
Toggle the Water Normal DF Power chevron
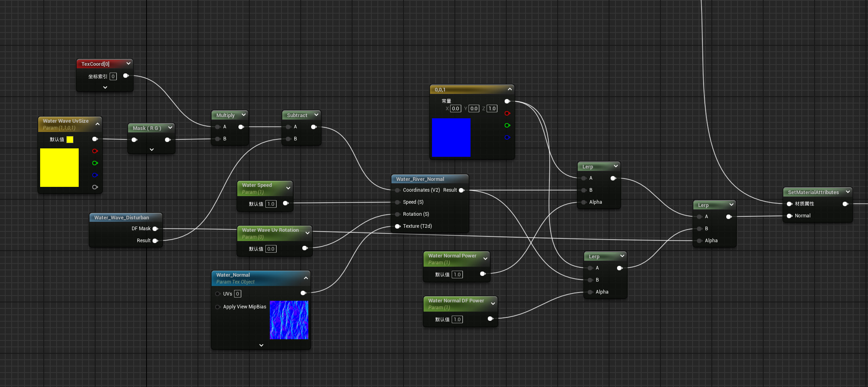point(493,303)
